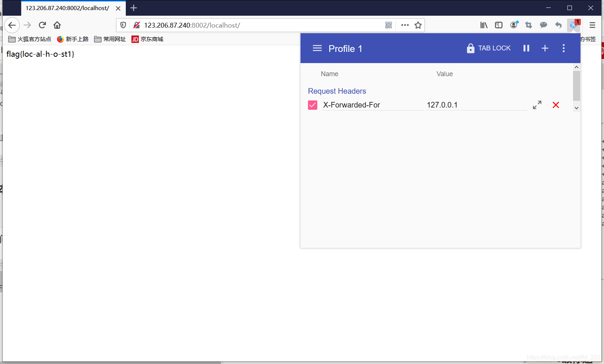The image size is (604, 364).
Task: Open the Firefox home page
Action: [57, 25]
